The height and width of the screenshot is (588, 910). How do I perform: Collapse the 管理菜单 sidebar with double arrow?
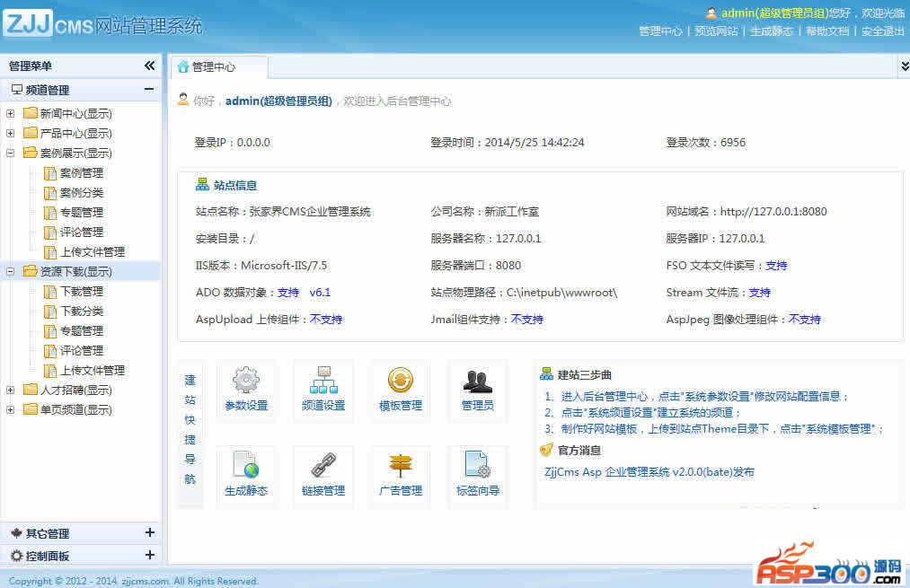[x=150, y=66]
